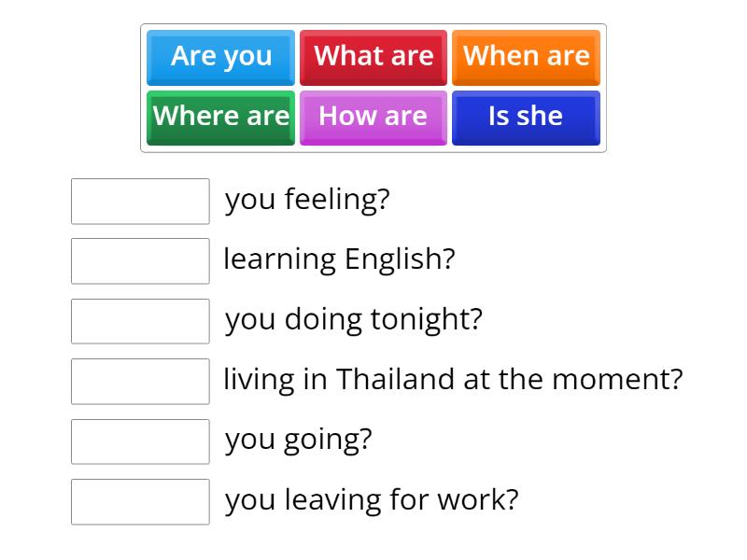Image resolution: width=747 pixels, height=560 pixels.
Task: Click the 'you feeling?' sentence text
Action: coord(307,200)
